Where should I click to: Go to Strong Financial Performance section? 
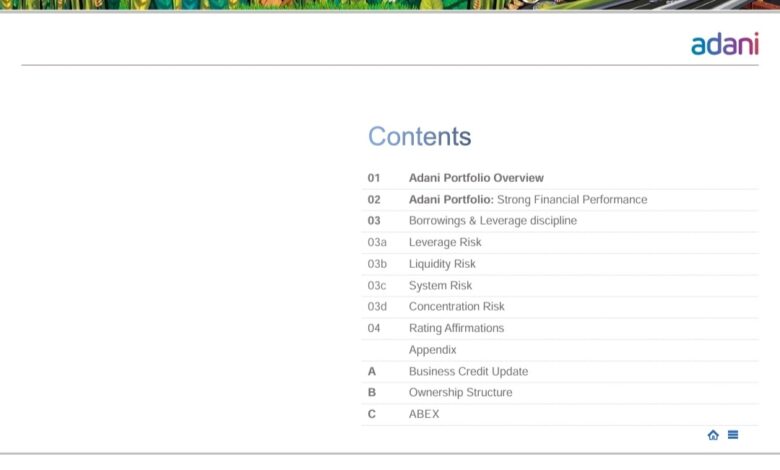(x=572, y=199)
